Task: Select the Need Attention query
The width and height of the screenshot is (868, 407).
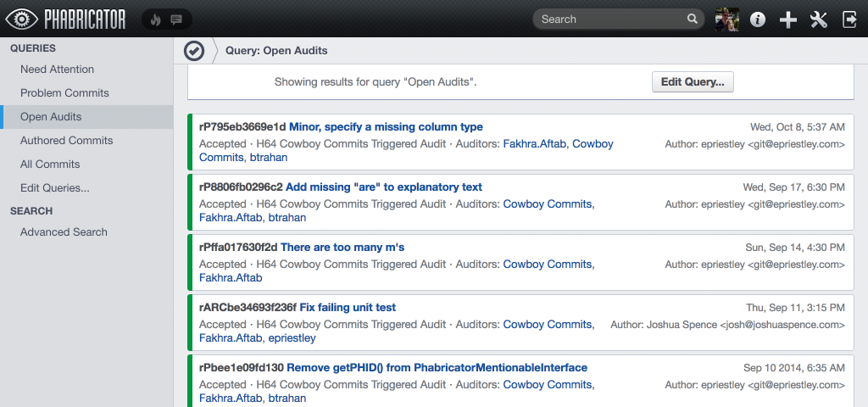Action: 57,70
